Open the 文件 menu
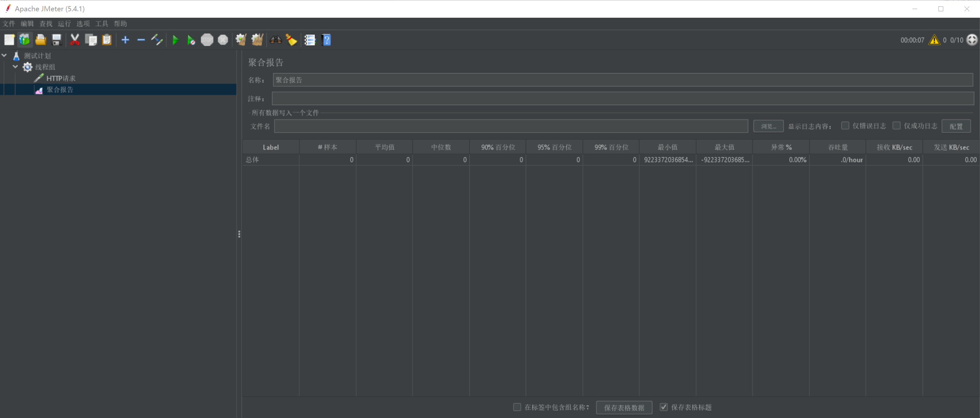 [9, 24]
